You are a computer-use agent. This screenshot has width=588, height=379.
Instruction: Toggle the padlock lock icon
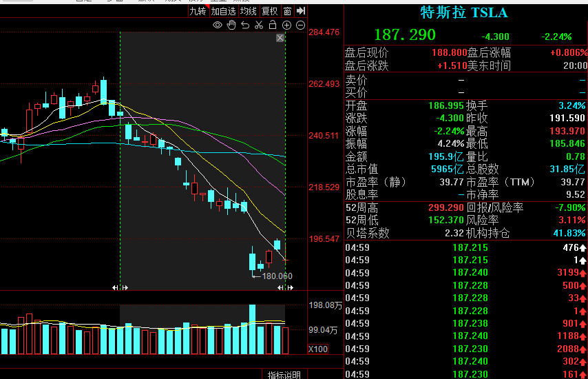273,25
